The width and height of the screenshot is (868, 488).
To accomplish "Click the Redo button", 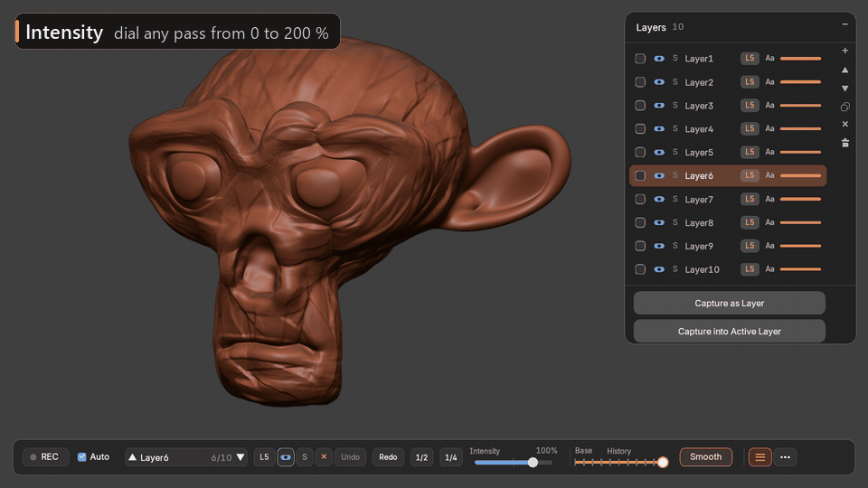I will point(388,457).
